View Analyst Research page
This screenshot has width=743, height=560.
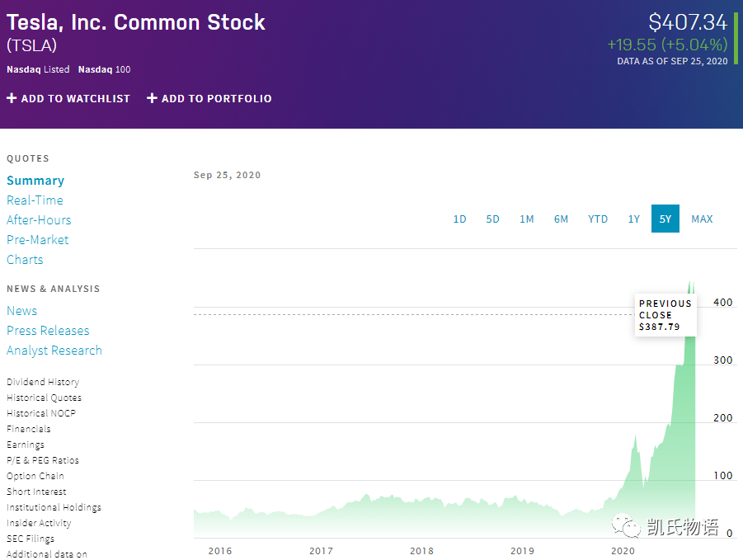[x=54, y=351]
